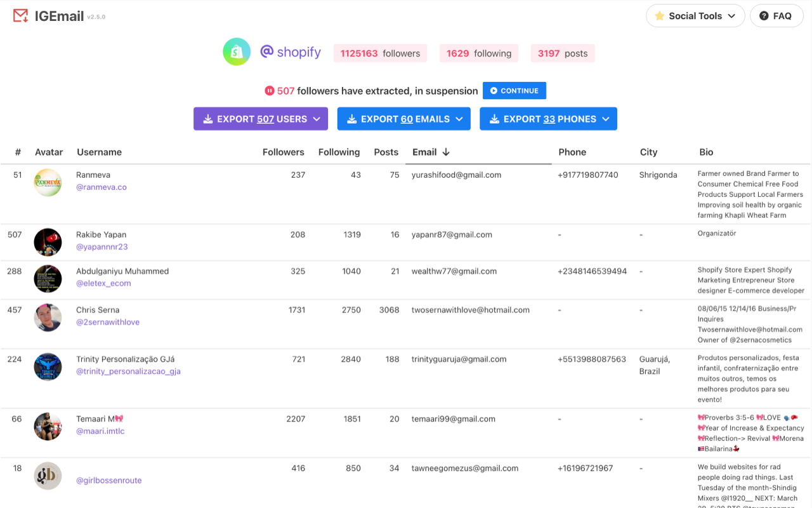812x508 pixels.
Task: Resume extraction with the Continue button
Action: [514, 91]
